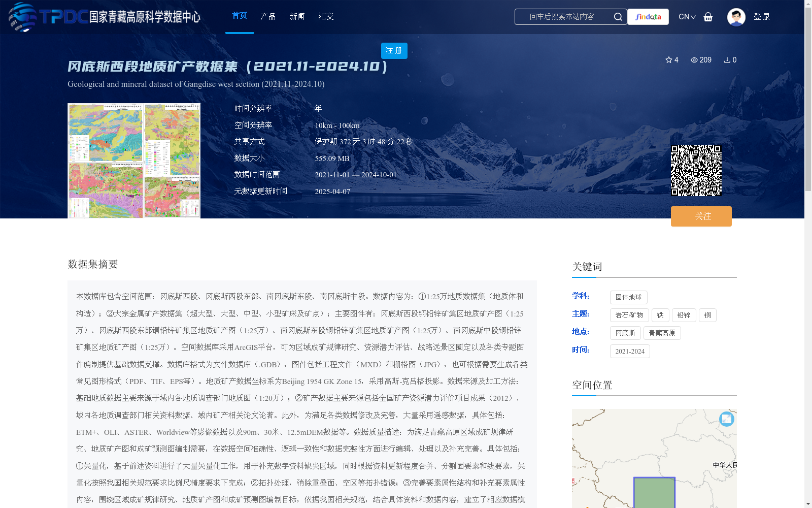Open the dataset map thumbnail

[134, 161]
